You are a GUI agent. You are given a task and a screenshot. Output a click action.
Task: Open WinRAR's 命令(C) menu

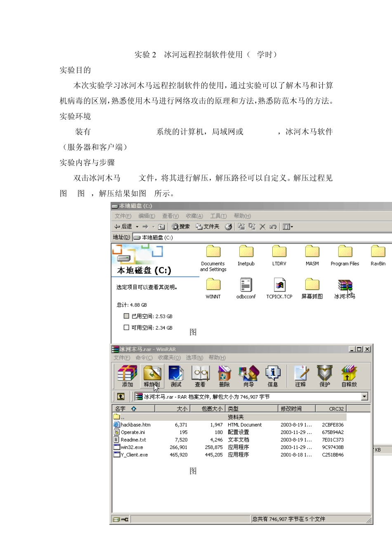click(144, 358)
